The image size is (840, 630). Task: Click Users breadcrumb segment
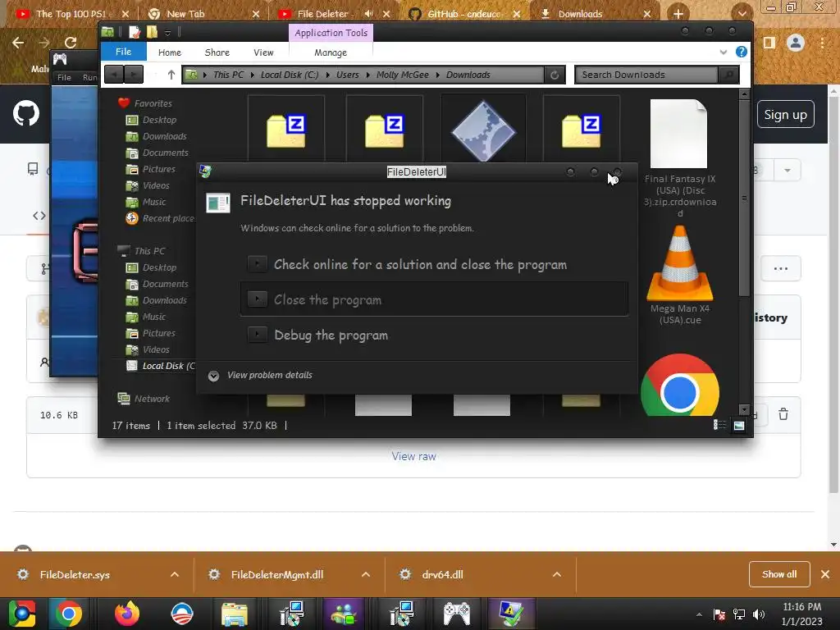(x=347, y=75)
